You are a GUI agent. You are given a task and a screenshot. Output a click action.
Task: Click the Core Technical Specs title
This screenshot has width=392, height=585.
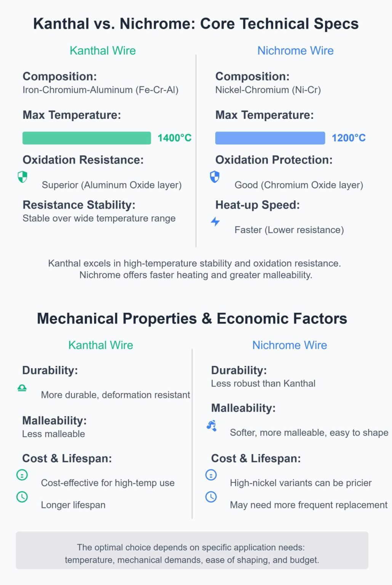(196, 24)
